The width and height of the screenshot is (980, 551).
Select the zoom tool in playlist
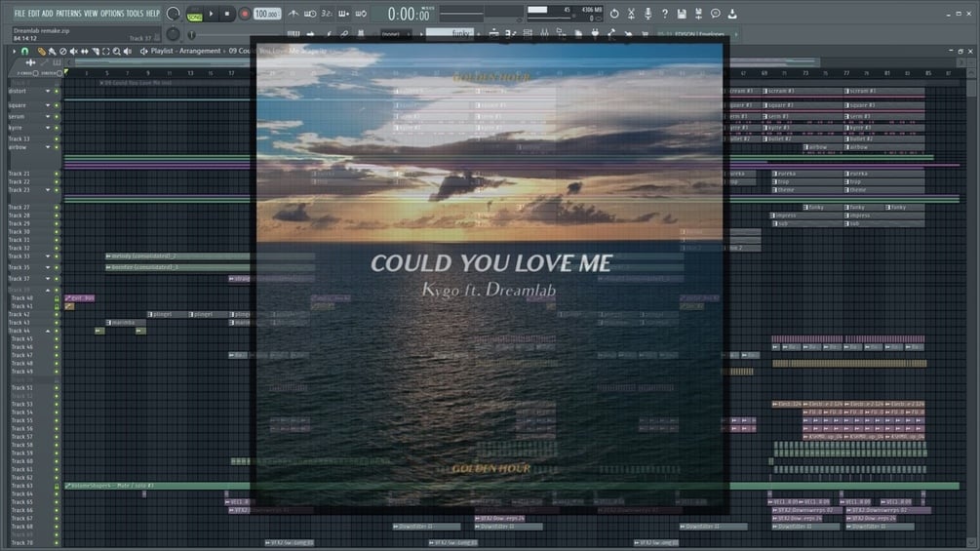click(x=117, y=52)
